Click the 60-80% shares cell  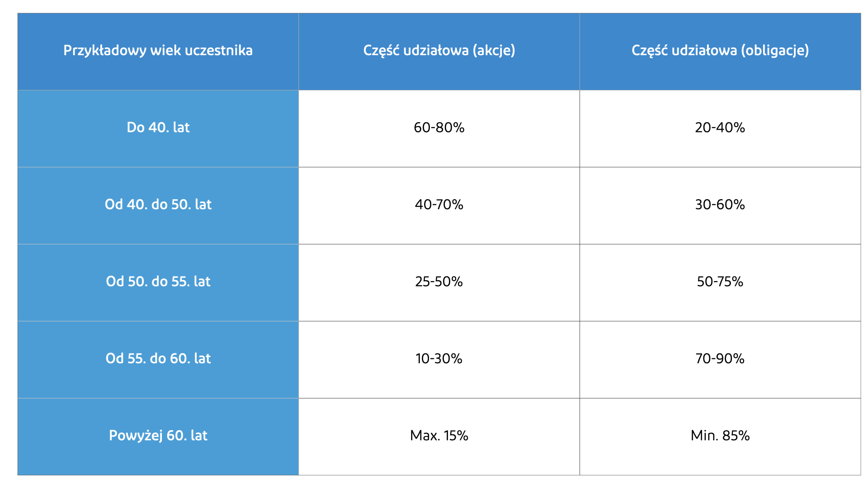pos(439,129)
